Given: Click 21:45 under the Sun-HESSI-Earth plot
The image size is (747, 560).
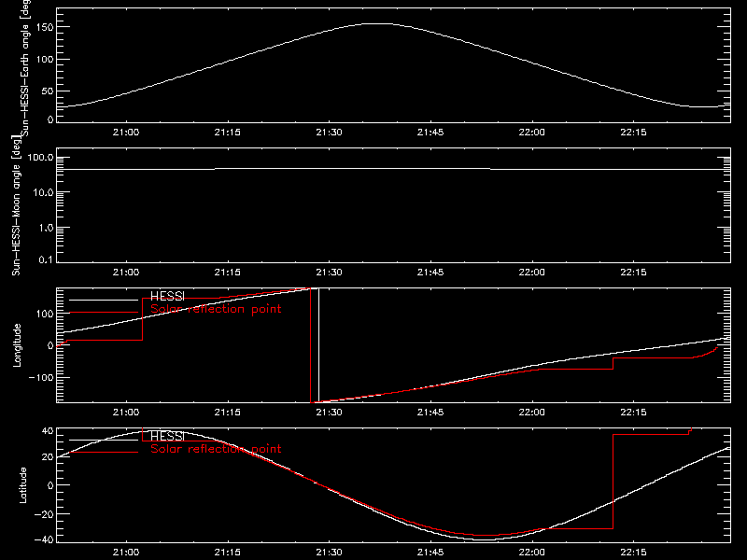Looking at the screenshot, I should point(430,133).
